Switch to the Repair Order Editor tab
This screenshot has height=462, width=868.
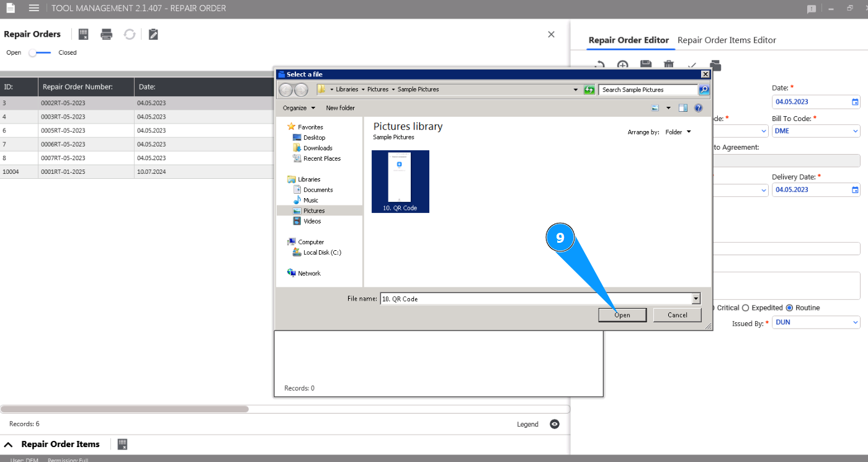(629, 40)
